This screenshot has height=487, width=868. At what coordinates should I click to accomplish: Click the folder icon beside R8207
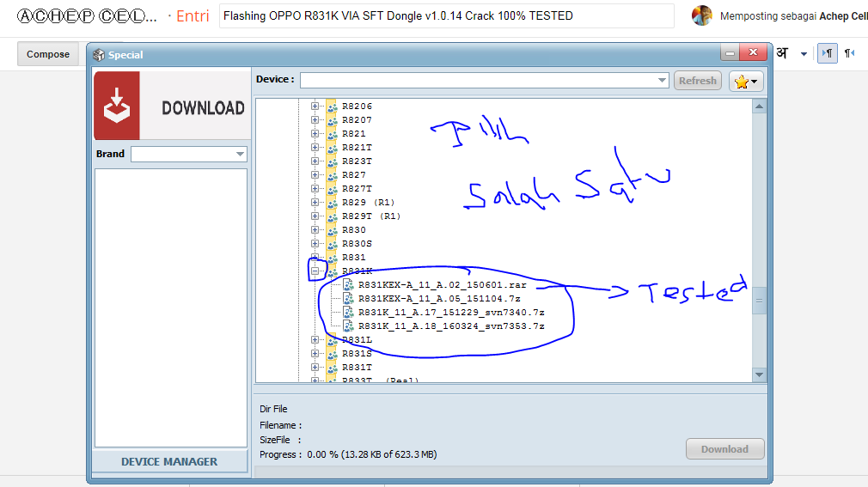332,120
